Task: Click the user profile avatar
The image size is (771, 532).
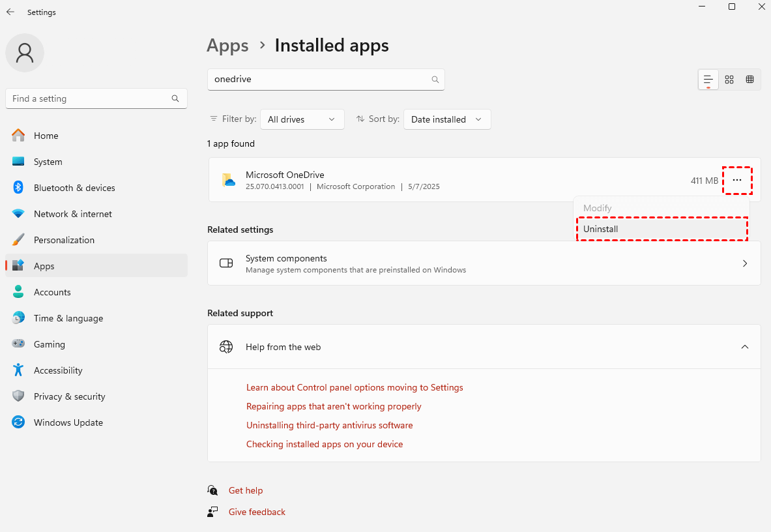Action: tap(25, 53)
